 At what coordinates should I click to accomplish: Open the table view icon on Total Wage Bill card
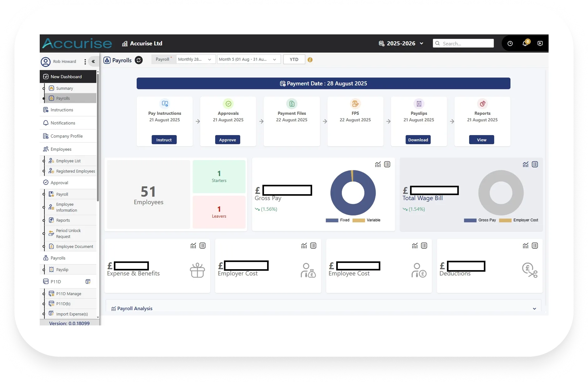click(535, 164)
